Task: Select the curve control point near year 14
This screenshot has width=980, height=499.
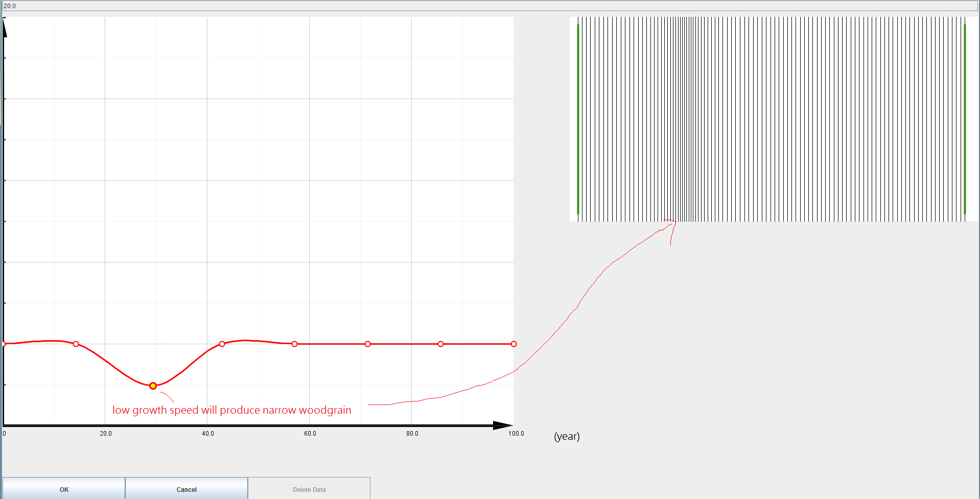Action: pos(76,344)
